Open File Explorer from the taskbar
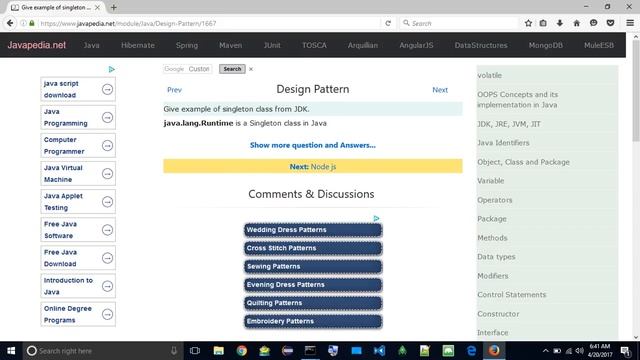 (219, 351)
